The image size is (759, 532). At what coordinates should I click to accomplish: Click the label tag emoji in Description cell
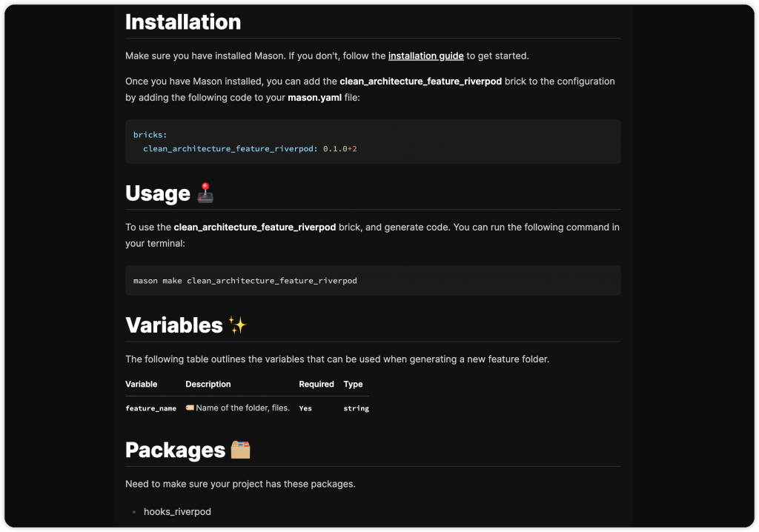(190, 408)
